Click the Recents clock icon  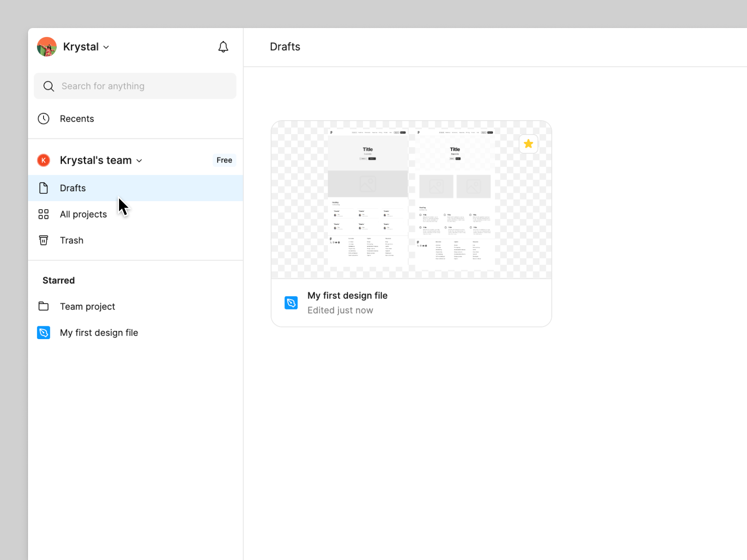coord(44,119)
